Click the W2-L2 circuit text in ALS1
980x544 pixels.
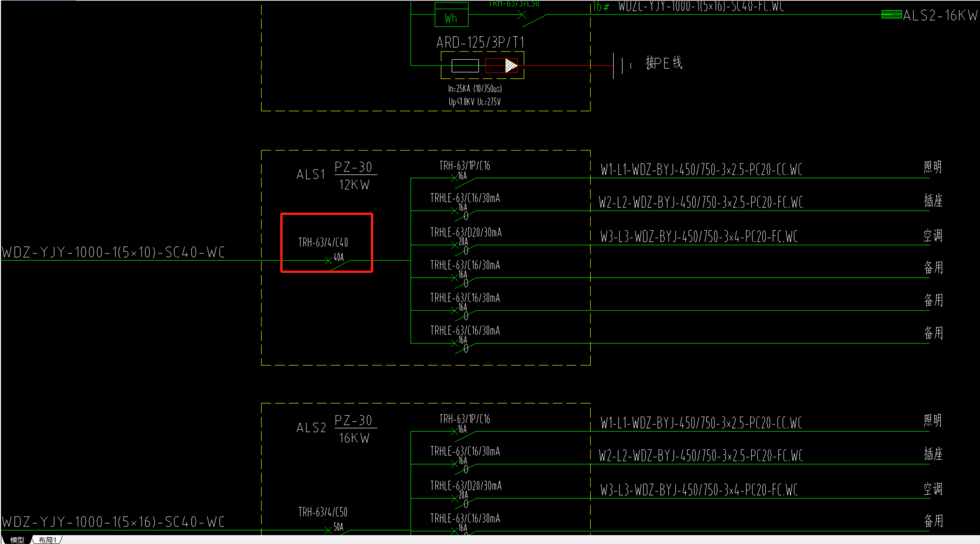[700, 203]
